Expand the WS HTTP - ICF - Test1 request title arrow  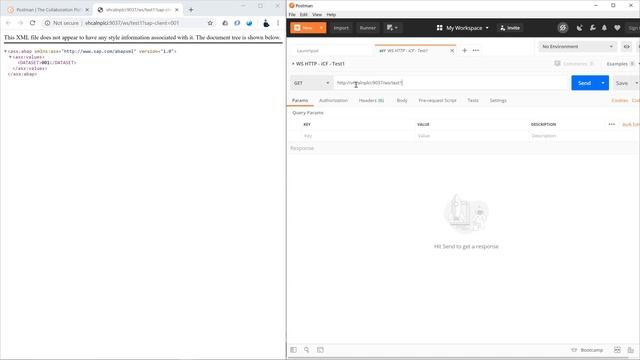click(x=293, y=64)
